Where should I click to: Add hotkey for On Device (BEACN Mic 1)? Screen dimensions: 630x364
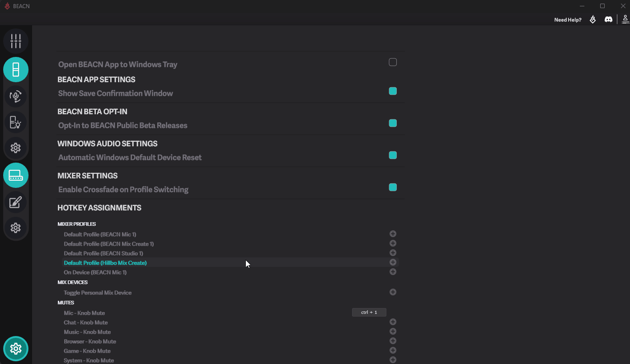tap(393, 272)
